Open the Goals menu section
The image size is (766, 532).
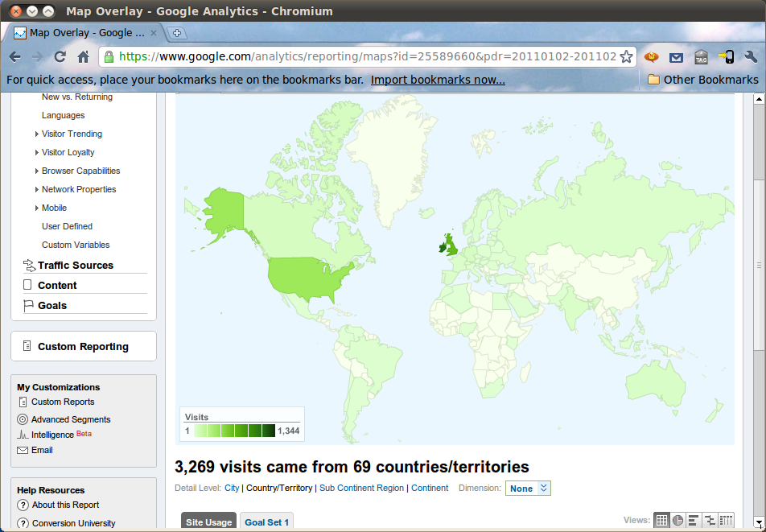pyautogui.click(x=52, y=305)
